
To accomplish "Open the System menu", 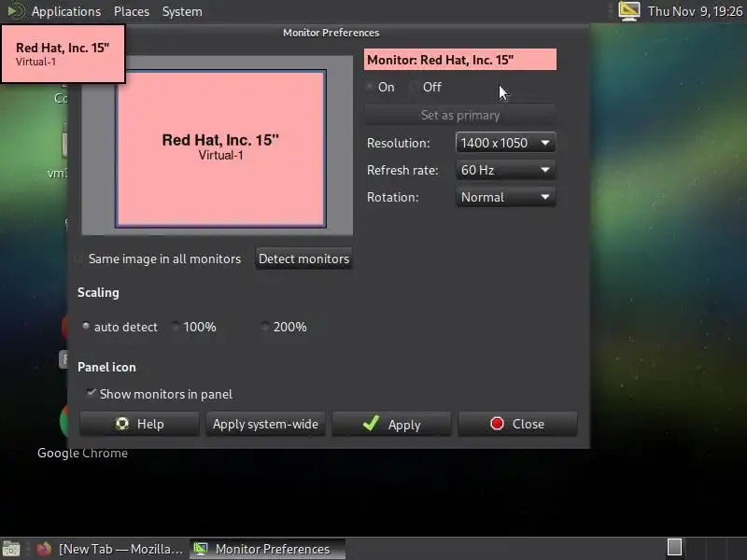I will click(x=182, y=11).
